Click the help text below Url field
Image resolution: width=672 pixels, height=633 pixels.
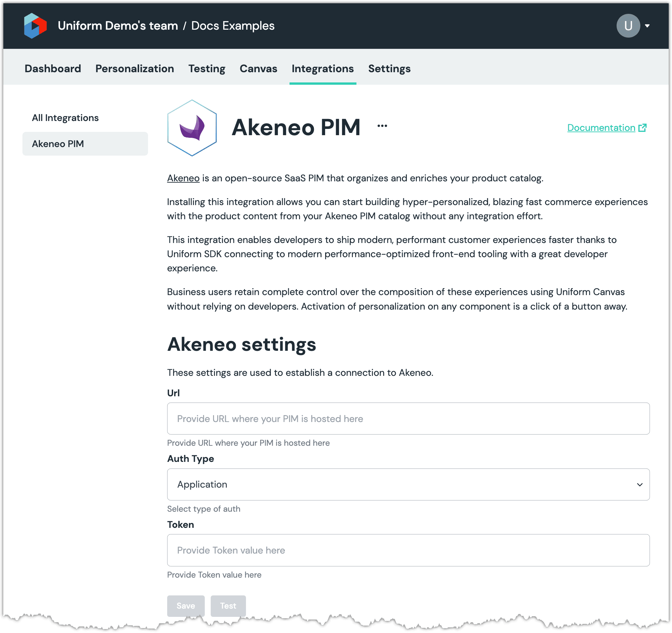(248, 443)
